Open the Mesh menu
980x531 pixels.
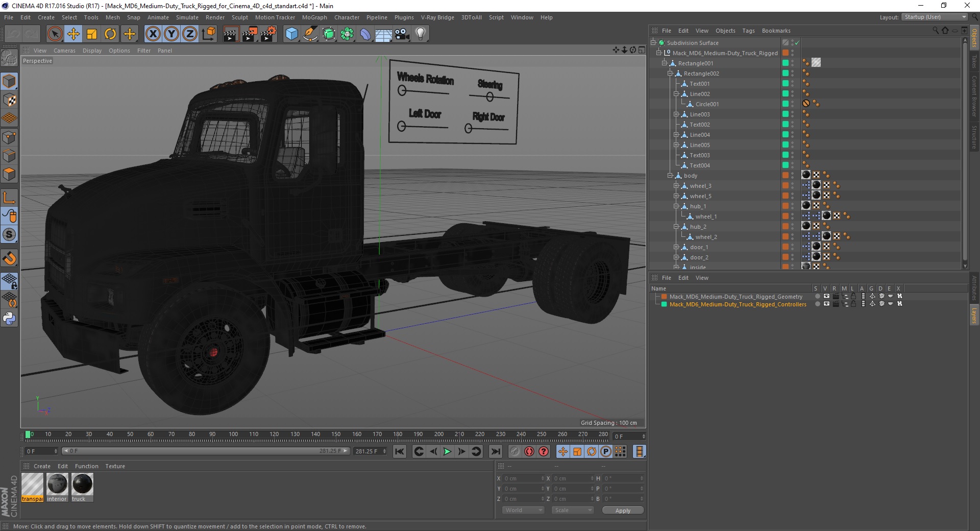pos(112,17)
